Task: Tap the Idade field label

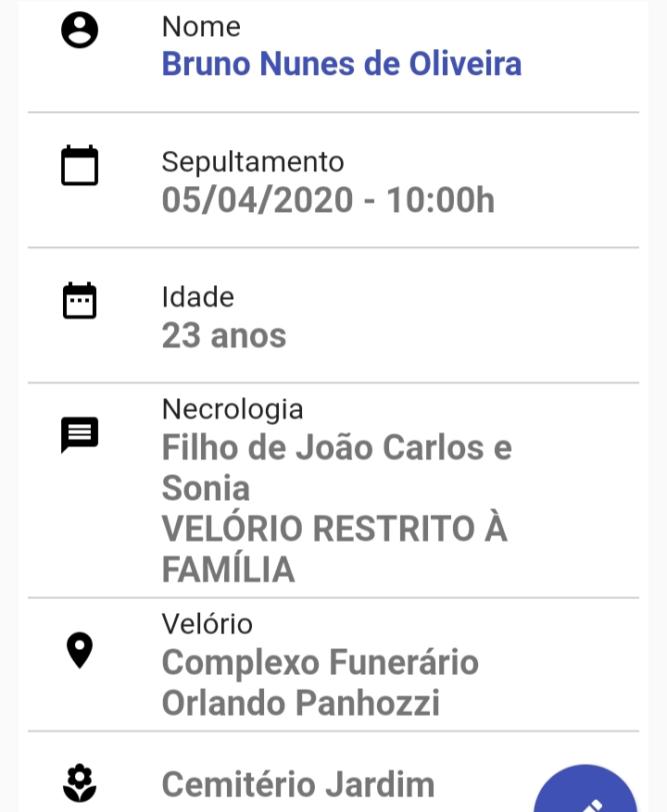Action: click(198, 297)
